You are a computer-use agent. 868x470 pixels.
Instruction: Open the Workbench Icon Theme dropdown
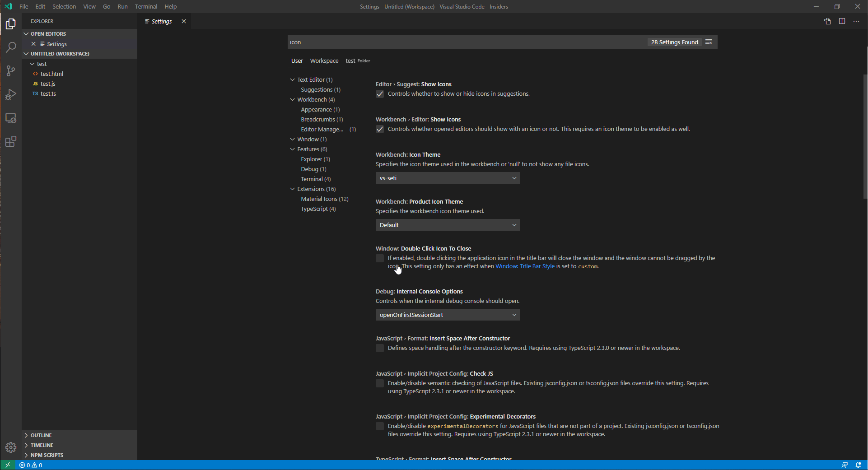coord(448,178)
